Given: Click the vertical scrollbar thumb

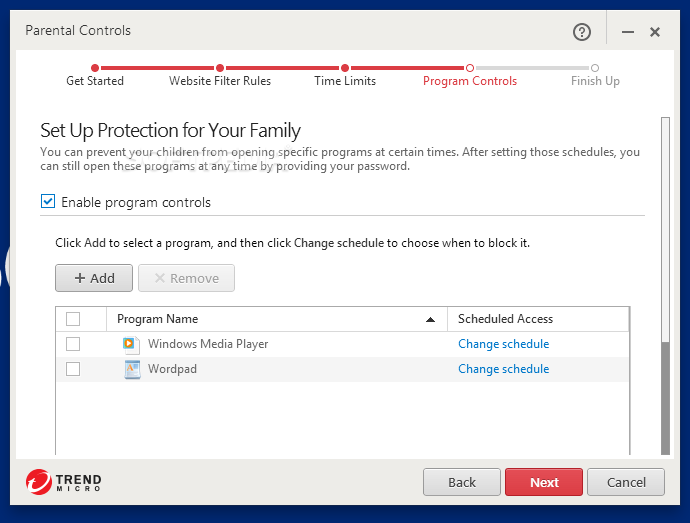Looking at the screenshot, I should 665,398.
